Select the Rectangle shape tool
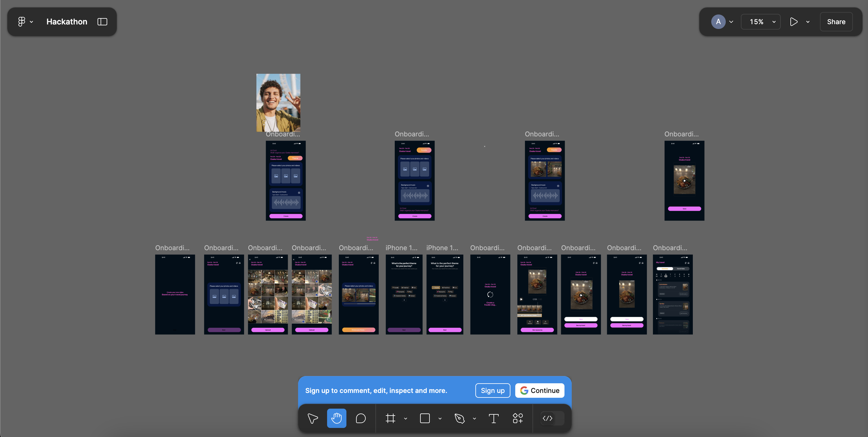The height and width of the screenshot is (437, 868). pos(425,419)
